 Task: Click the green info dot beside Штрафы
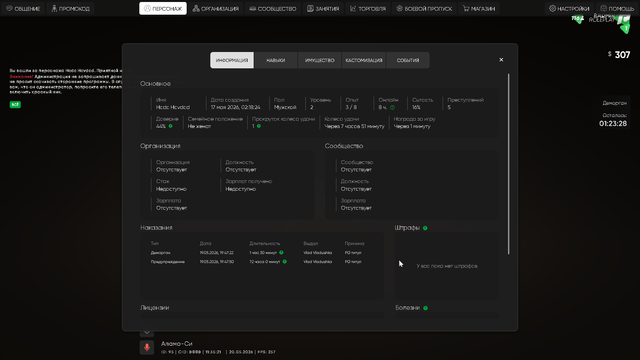[425, 228]
